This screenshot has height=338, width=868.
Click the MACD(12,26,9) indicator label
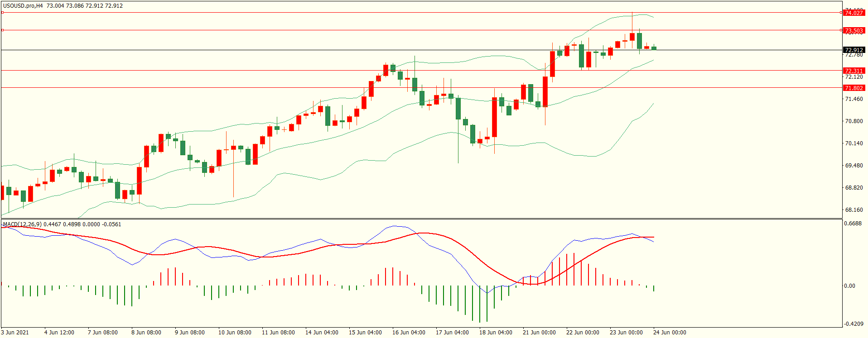pyautogui.click(x=22, y=224)
